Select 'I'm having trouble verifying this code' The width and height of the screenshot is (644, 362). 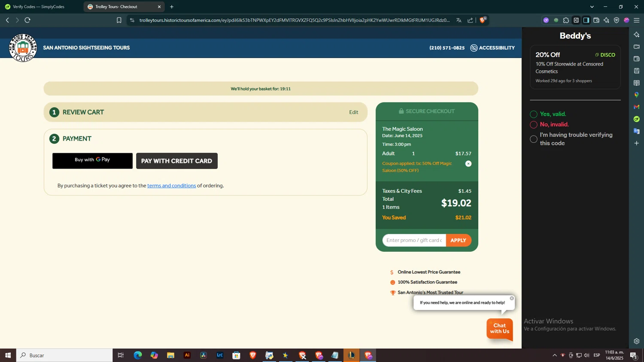(x=534, y=139)
